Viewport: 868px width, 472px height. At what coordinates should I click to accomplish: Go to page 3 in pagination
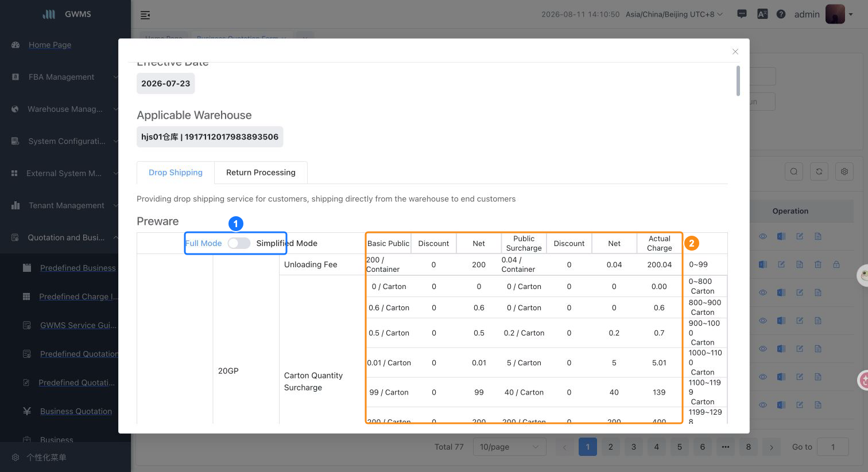(634, 447)
